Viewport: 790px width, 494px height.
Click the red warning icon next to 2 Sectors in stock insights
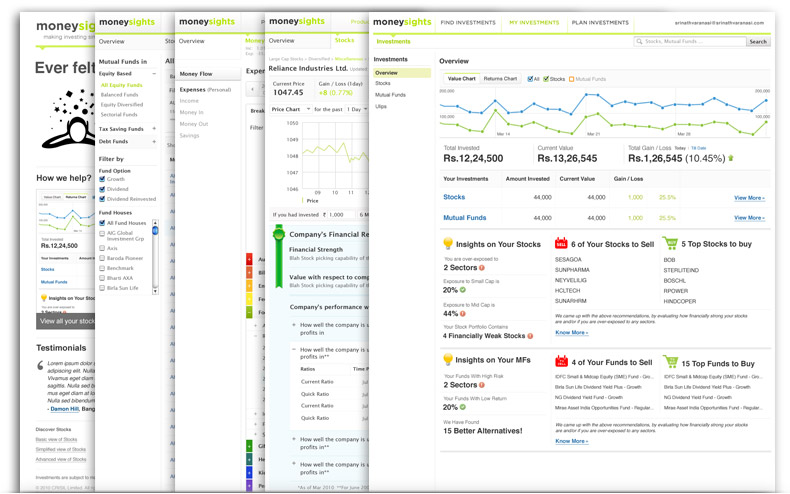482,268
